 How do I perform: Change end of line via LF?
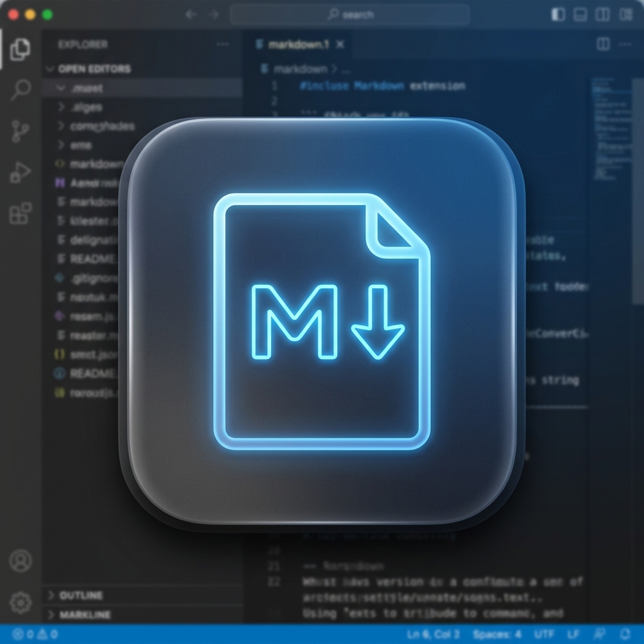click(574, 634)
